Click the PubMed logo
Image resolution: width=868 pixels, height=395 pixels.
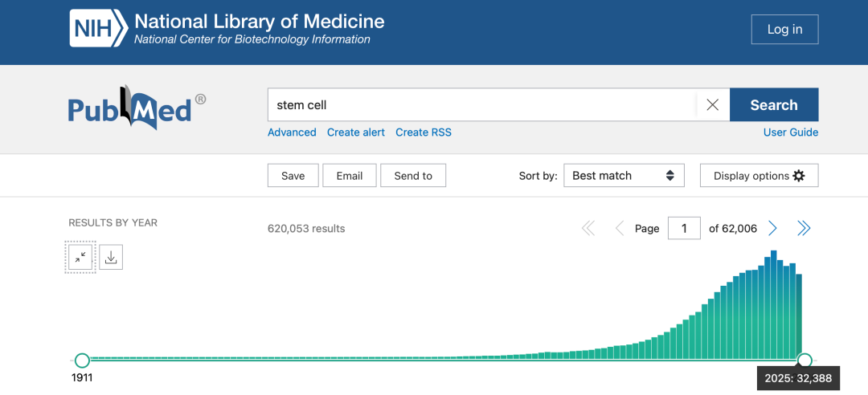pos(137,107)
